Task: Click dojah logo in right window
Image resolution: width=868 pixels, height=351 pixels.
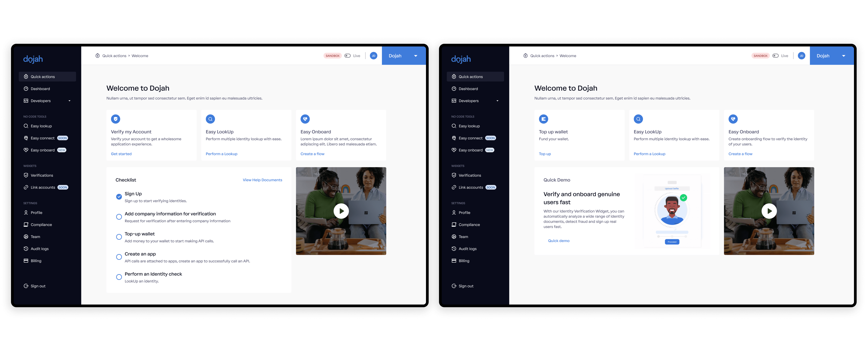Action: (x=461, y=59)
